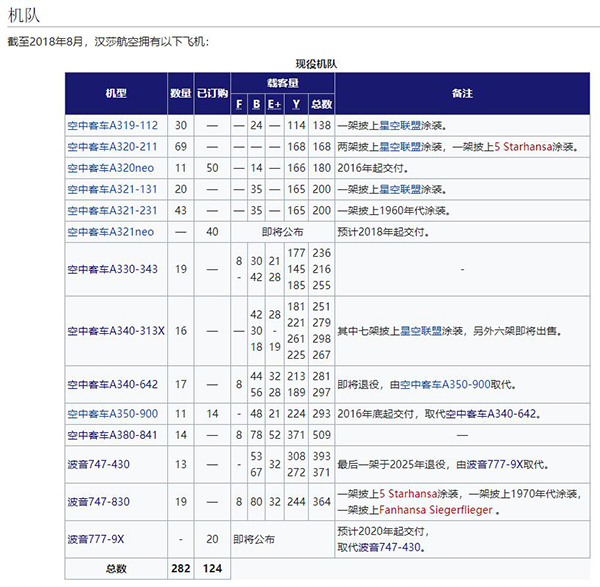The height and width of the screenshot is (587, 600).
Task: Open the 空中客车A321-131 link
Action: click(112, 189)
